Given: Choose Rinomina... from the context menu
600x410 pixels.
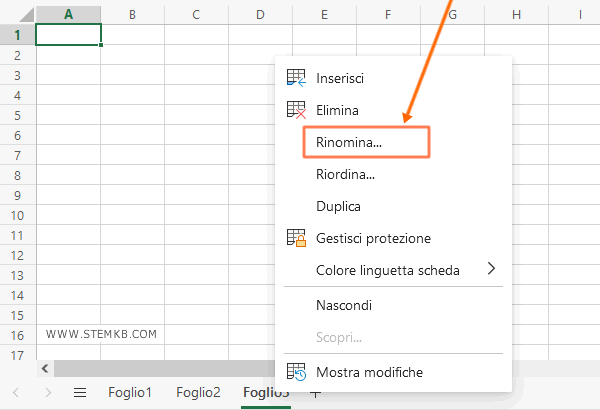Looking at the screenshot, I should point(349,142).
